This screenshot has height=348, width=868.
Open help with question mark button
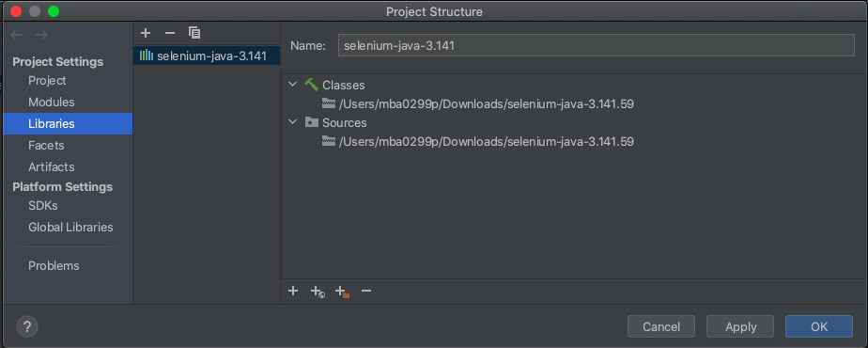click(x=27, y=325)
